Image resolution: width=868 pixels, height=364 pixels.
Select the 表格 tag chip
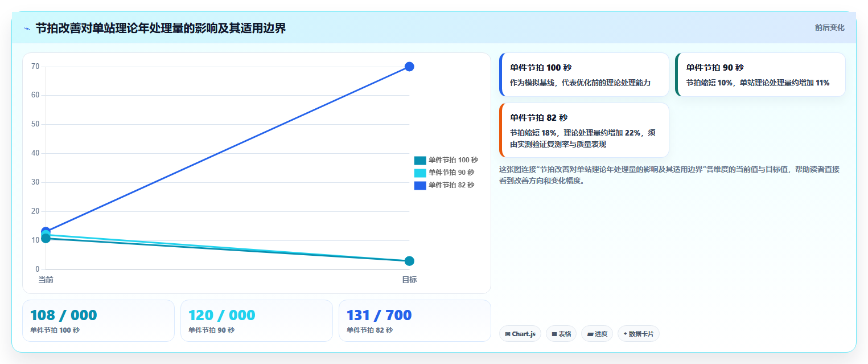561,334
